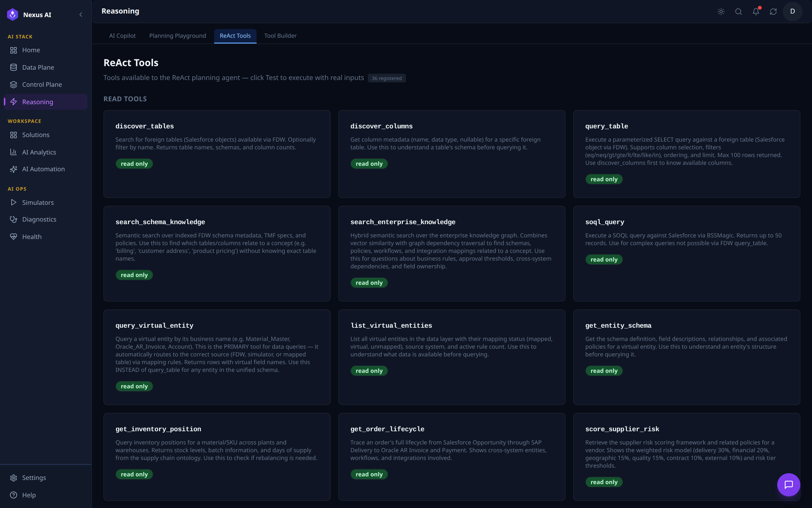Click the Help sidebar label

(x=29, y=495)
